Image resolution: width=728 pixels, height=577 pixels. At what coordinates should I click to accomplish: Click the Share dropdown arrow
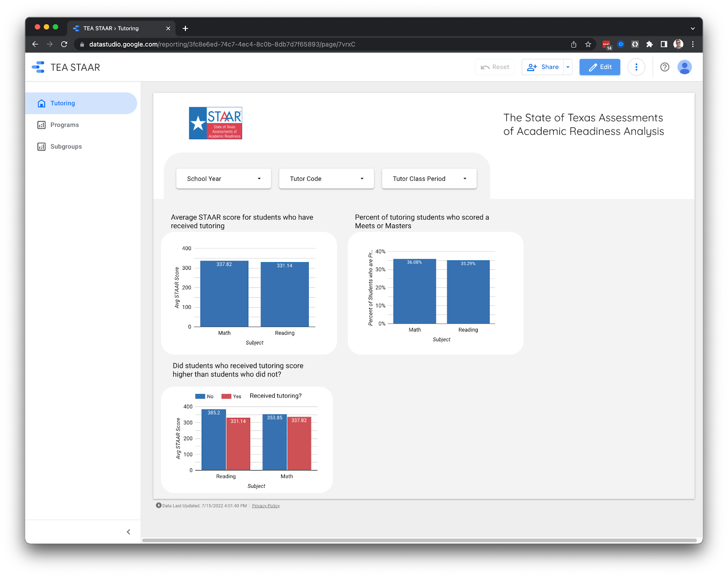(x=567, y=67)
